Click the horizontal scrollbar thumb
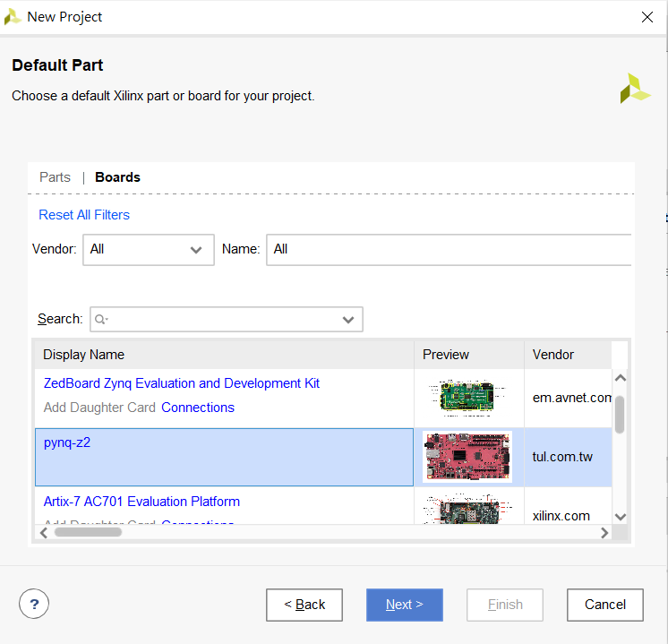668x644 pixels. [88, 532]
